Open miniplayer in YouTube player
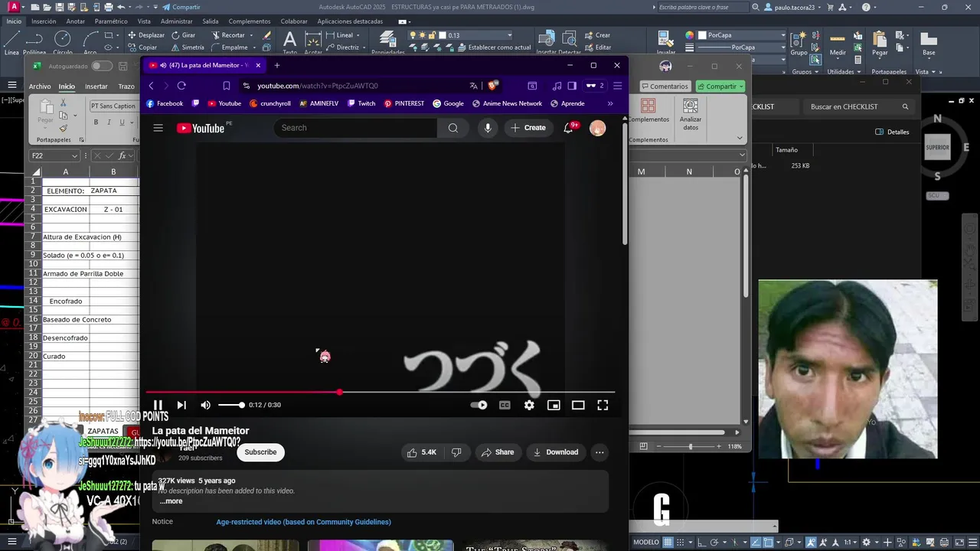Viewport: 980px width, 551px height. (x=554, y=405)
